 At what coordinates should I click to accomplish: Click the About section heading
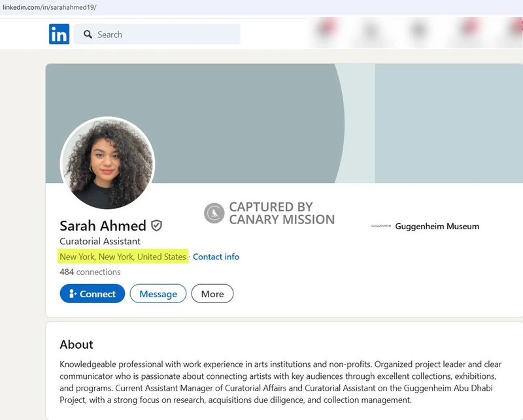click(76, 345)
